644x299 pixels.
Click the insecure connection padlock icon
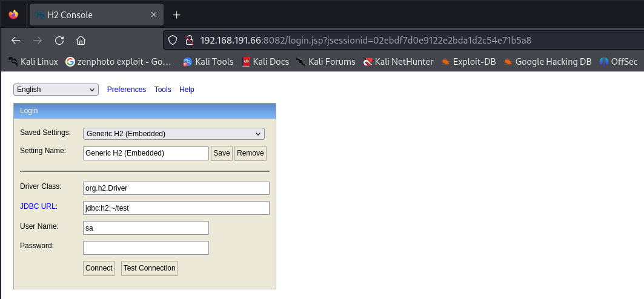[188, 41]
